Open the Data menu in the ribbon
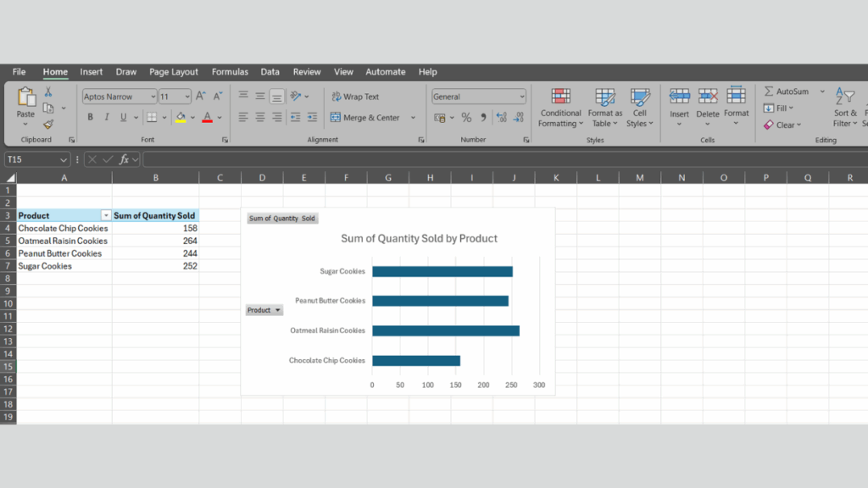Screen dimensions: 868x488 coord(270,72)
